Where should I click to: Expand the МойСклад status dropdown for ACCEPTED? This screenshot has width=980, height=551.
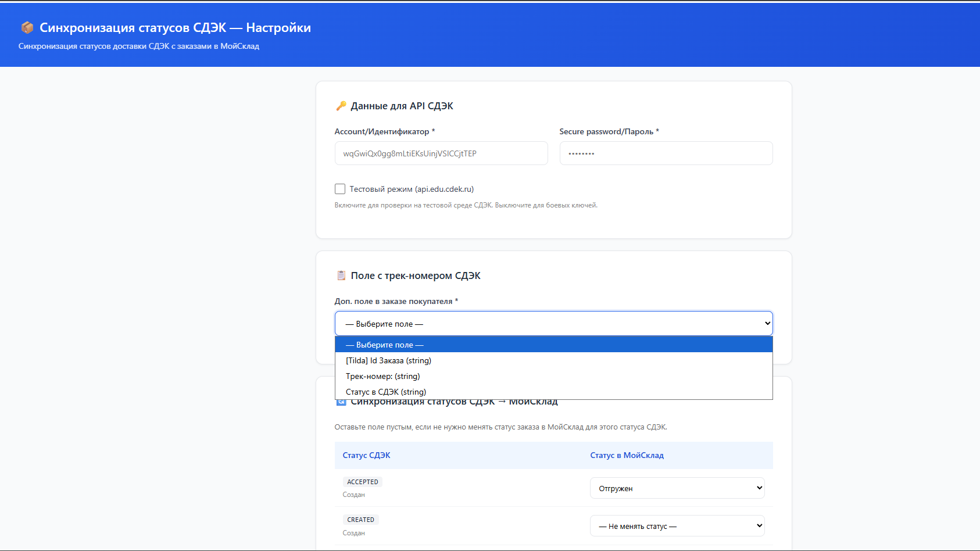click(677, 488)
